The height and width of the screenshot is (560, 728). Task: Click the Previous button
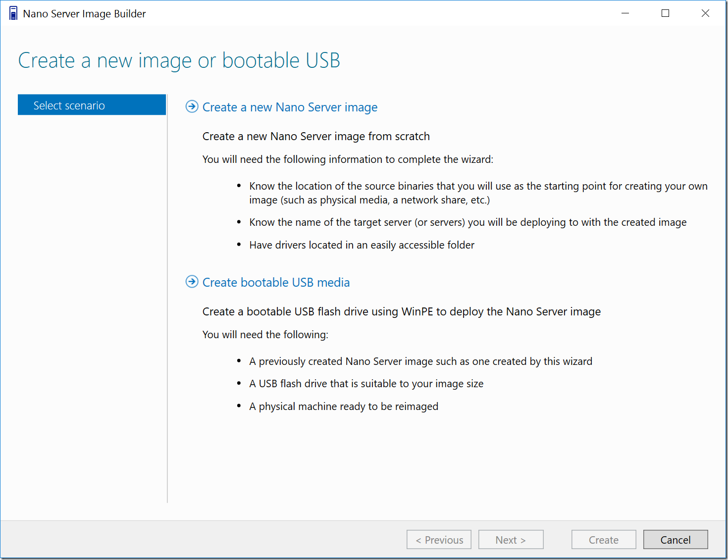click(x=439, y=540)
